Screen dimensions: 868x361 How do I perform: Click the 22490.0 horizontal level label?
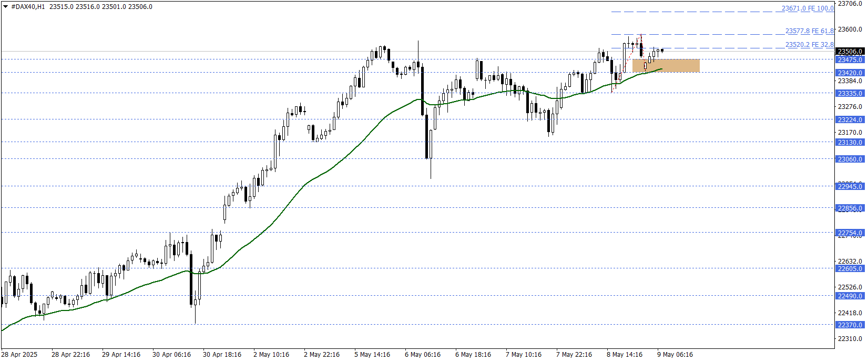[x=850, y=296]
